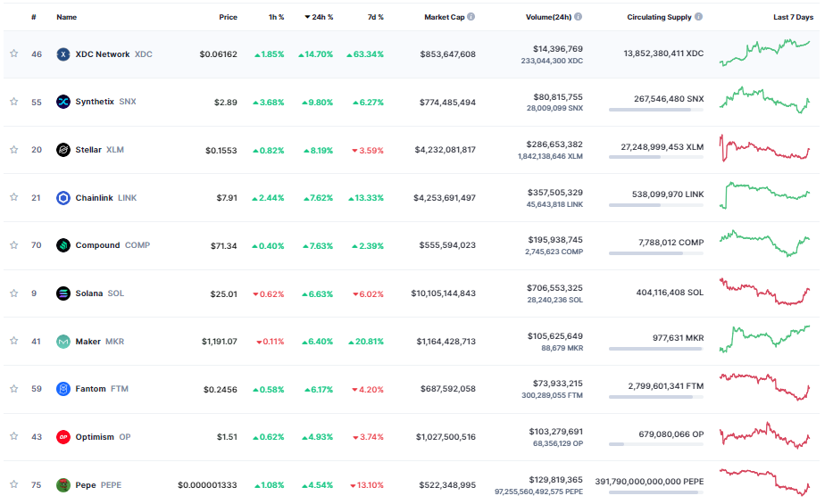
Task: Sort table by Name column
Action: [x=66, y=17]
